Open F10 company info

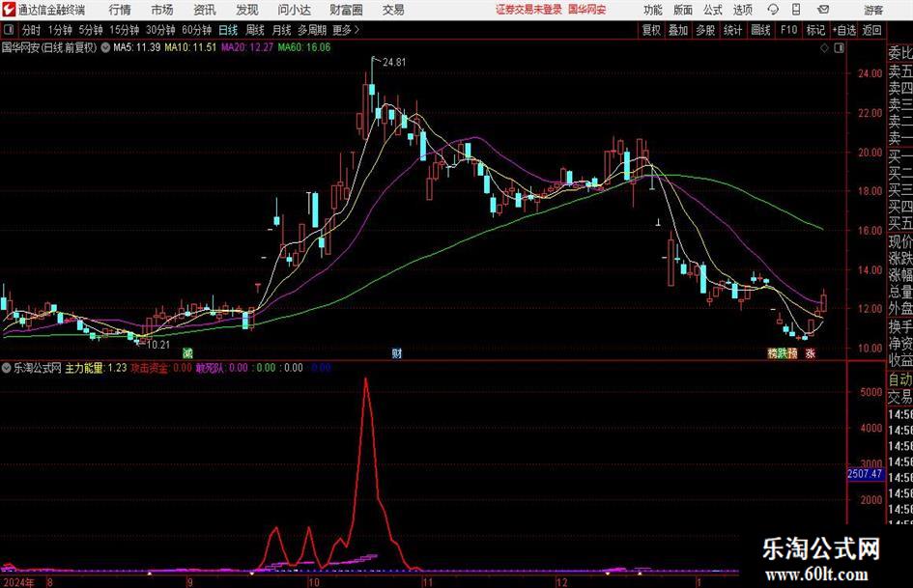coord(789,30)
